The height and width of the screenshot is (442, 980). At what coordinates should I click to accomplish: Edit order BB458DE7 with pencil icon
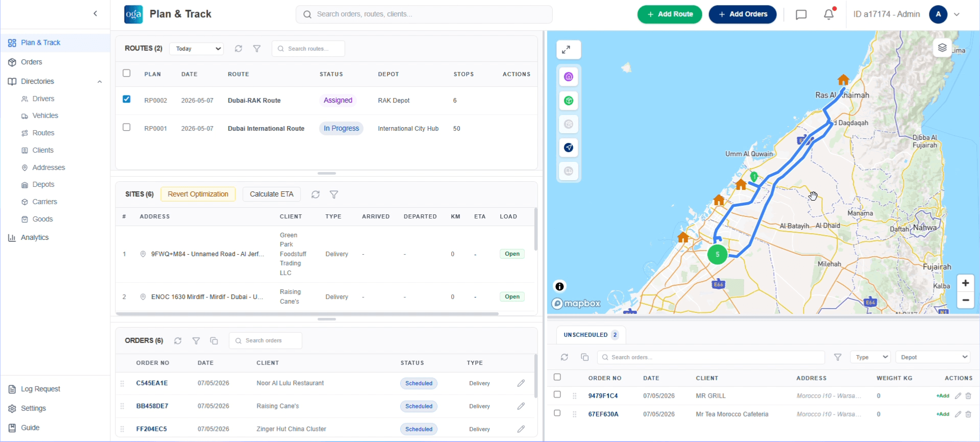click(x=521, y=406)
